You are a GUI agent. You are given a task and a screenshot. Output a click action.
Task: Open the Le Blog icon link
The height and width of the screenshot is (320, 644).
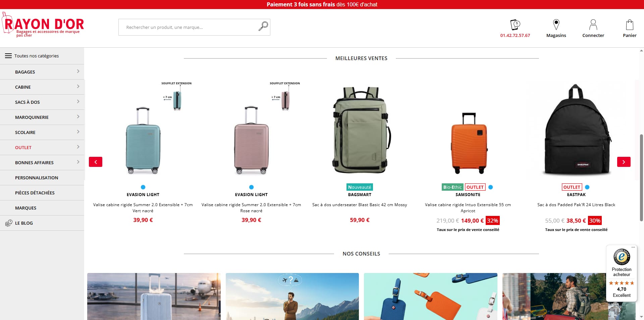click(x=9, y=223)
